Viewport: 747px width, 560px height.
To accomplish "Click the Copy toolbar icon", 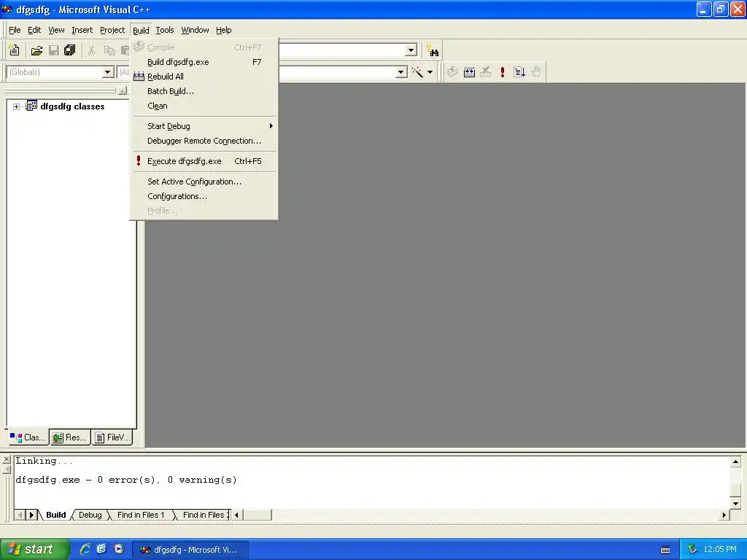I will coord(109,50).
